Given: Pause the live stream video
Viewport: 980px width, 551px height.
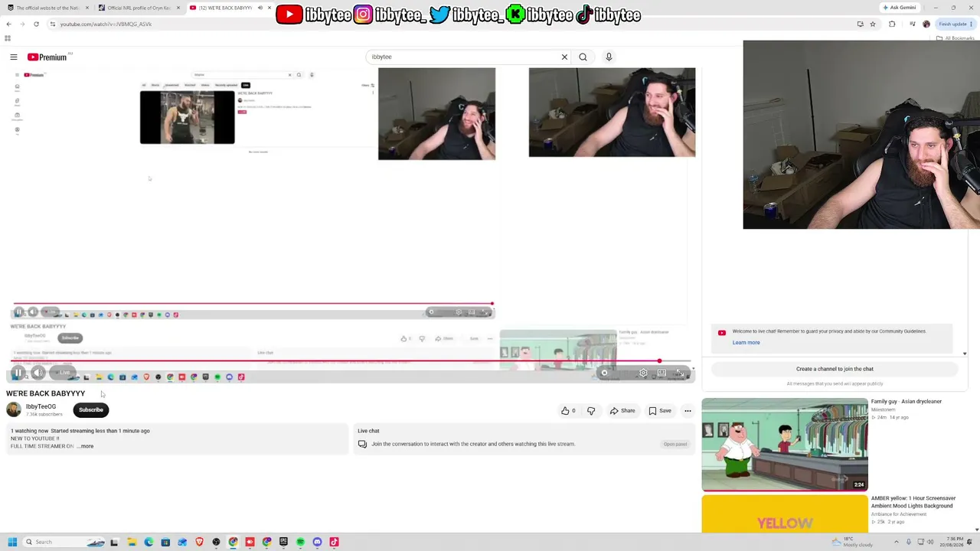Looking at the screenshot, I should pos(18,373).
